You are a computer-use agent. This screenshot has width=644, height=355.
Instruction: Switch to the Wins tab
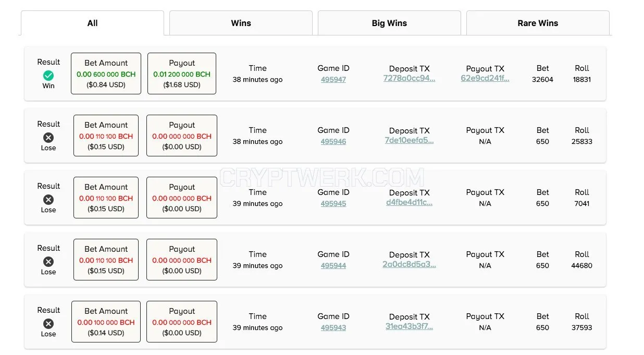coord(241,23)
